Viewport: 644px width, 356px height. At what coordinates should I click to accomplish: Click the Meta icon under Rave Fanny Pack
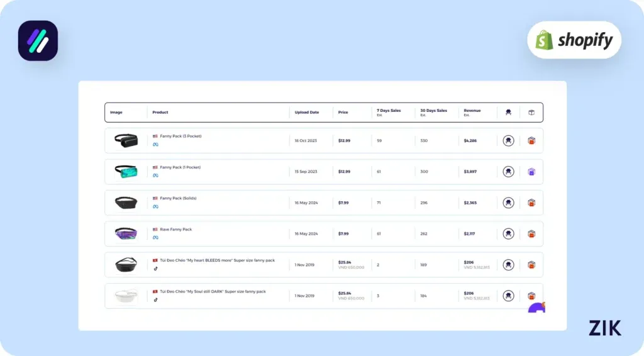(155, 238)
